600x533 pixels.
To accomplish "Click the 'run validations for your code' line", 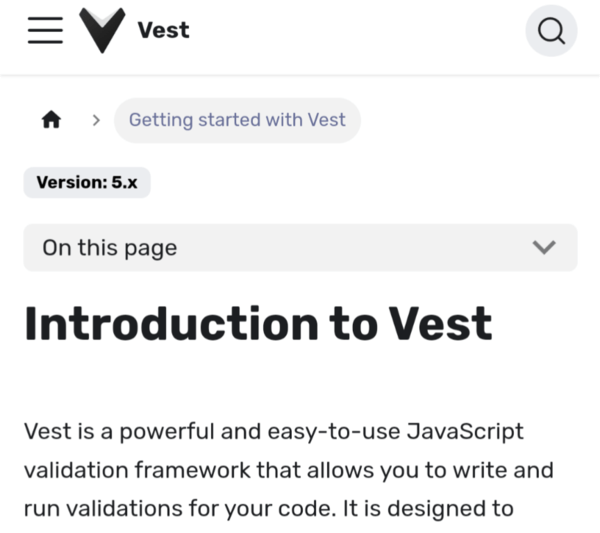I will coord(164,507).
